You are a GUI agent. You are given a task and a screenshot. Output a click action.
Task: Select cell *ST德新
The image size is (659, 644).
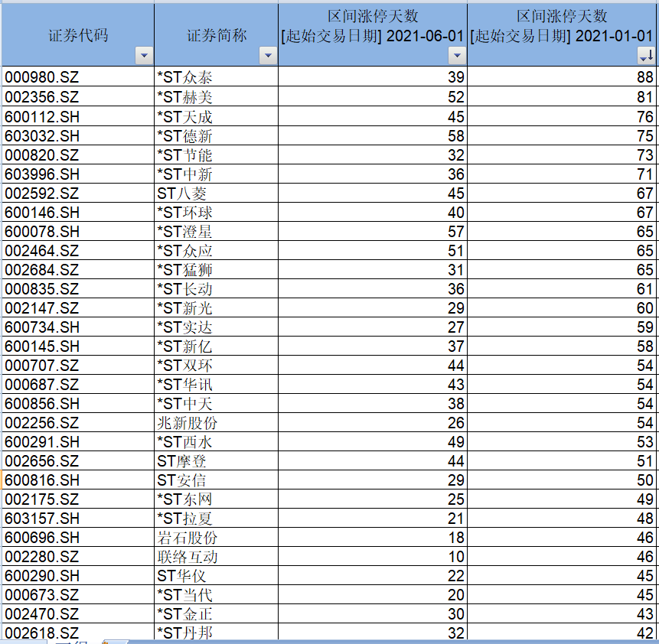pos(217,135)
